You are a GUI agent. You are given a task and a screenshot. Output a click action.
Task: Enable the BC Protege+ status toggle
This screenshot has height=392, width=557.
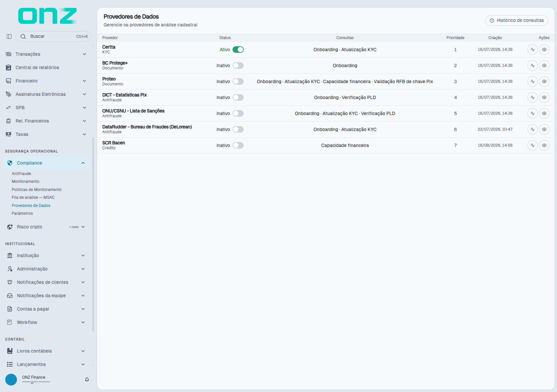click(238, 65)
